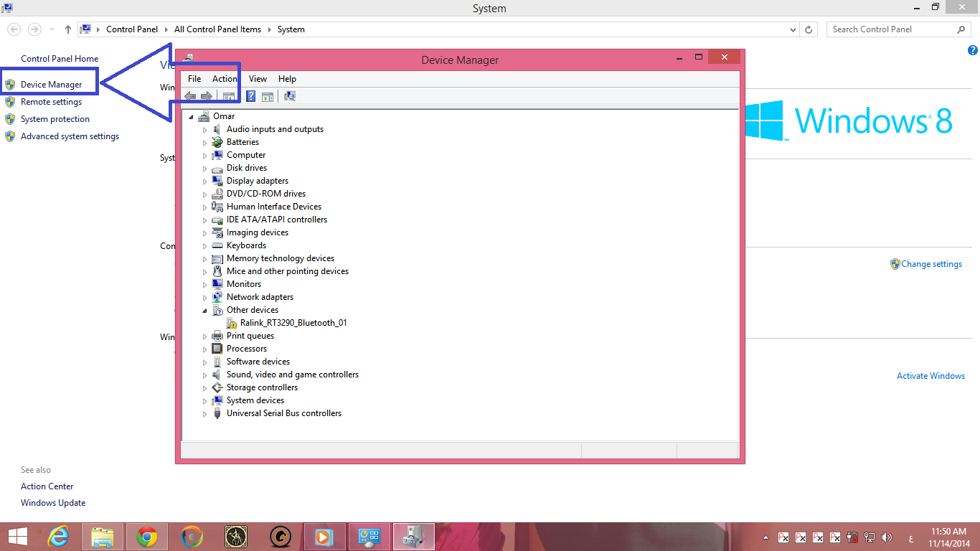Click refresh button next to address bar
The height and width of the screenshot is (551, 980).
[x=809, y=30]
